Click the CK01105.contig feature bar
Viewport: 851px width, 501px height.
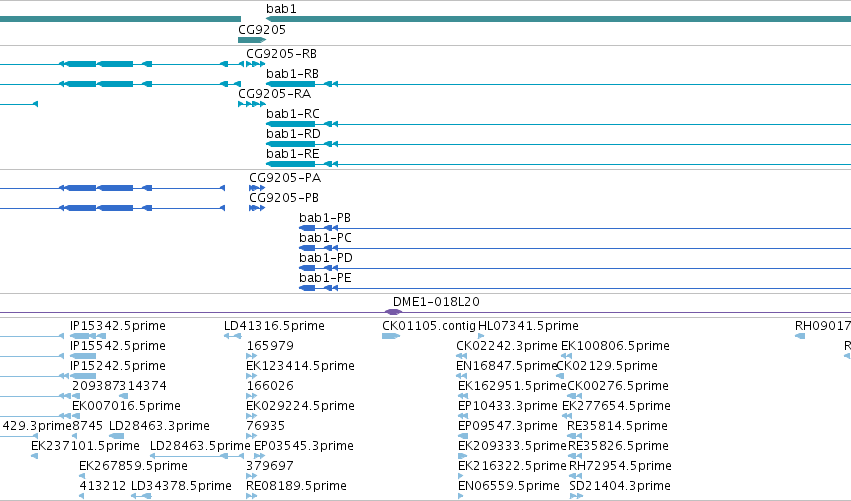point(391,337)
